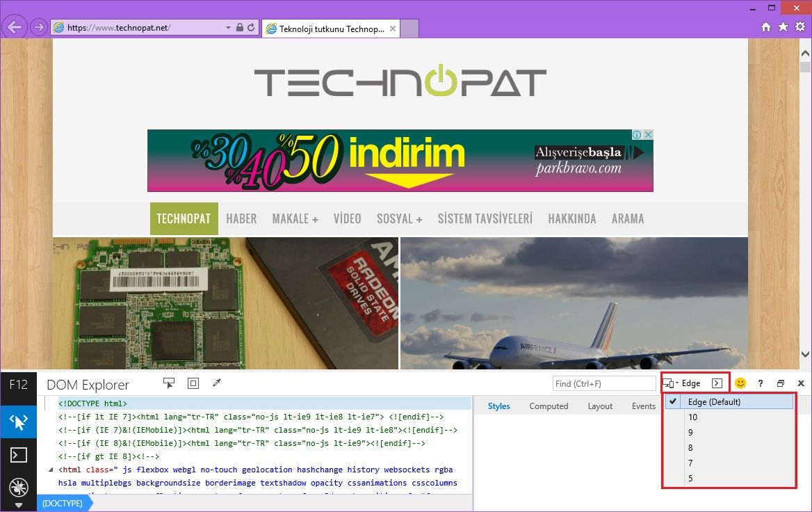Screen dimensions: 812x512
Task: Open a new tab with the blank tab button
Action: coord(409,29)
